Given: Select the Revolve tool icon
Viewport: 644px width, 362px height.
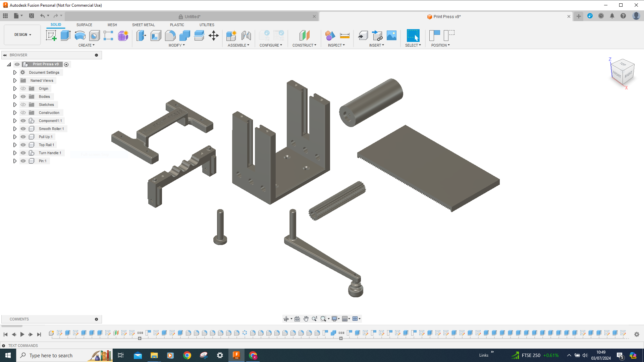Looking at the screenshot, I should tap(80, 36).
